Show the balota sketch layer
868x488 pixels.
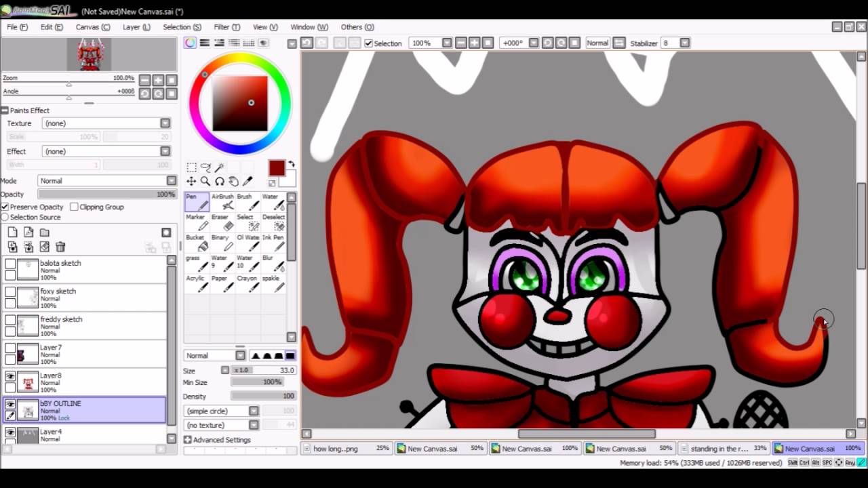tap(10, 264)
